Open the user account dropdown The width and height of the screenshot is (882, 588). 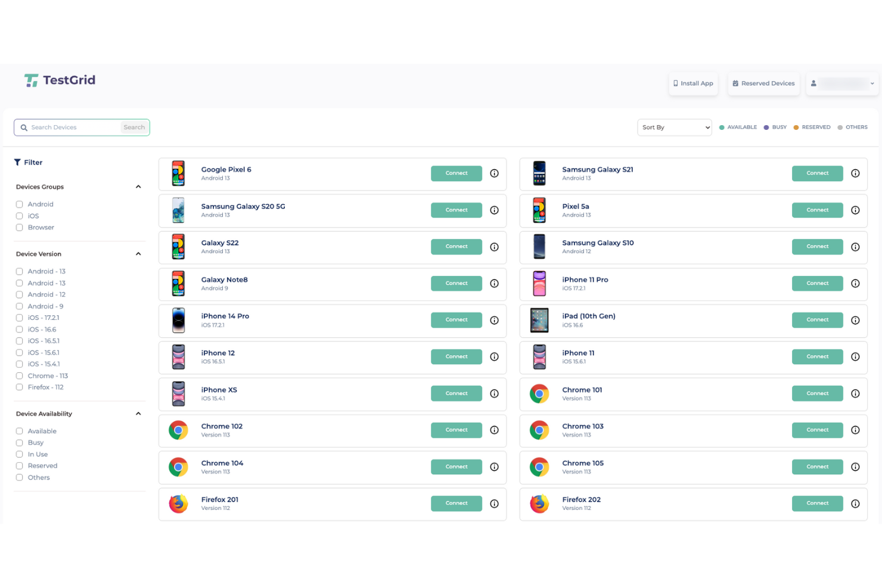click(843, 83)
